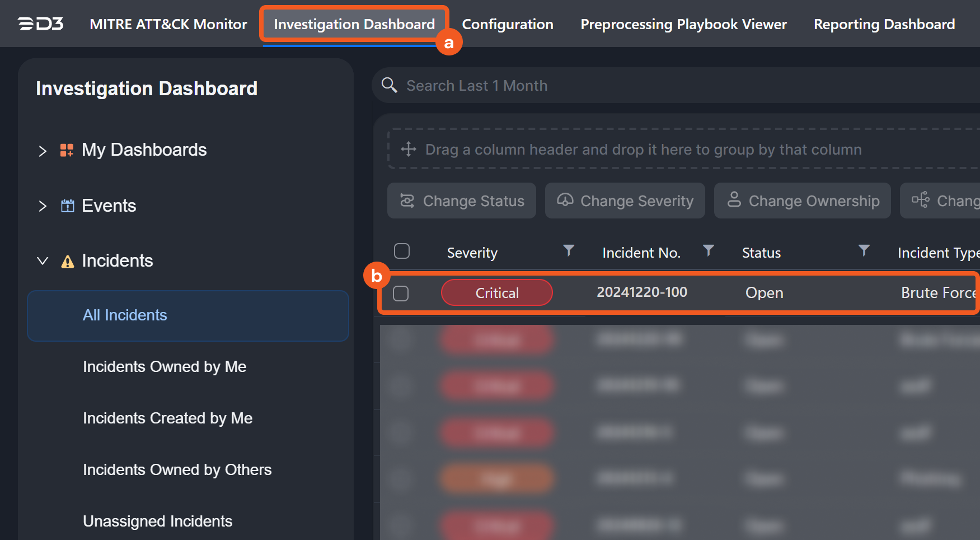Select All Incidents view

point(188,315)
